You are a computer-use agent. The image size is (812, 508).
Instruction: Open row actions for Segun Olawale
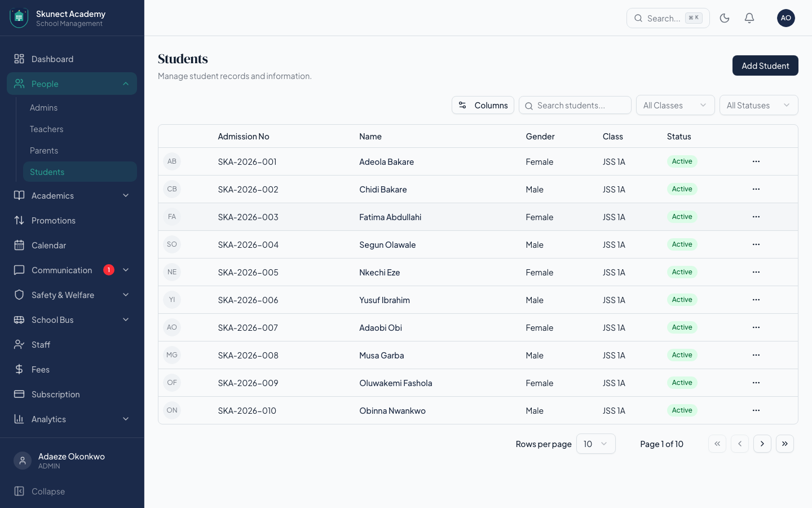pyautogui.click(x=756, y=244)
